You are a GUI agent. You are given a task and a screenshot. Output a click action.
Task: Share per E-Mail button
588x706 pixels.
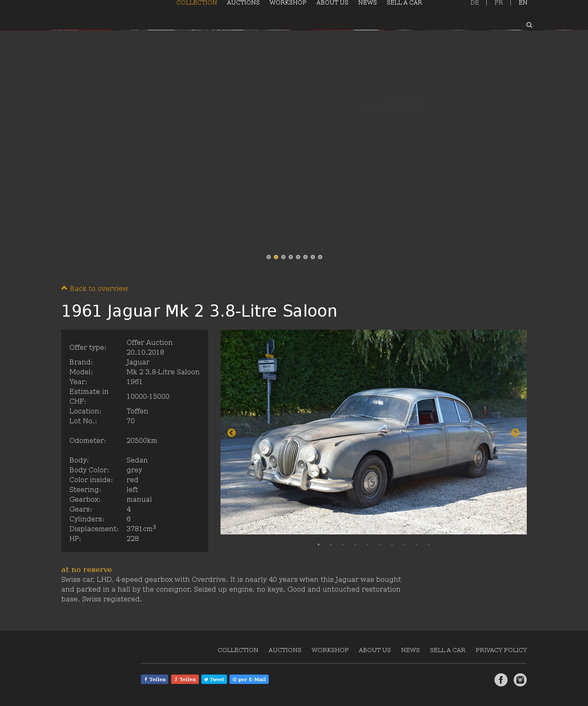tap(249, 679)
